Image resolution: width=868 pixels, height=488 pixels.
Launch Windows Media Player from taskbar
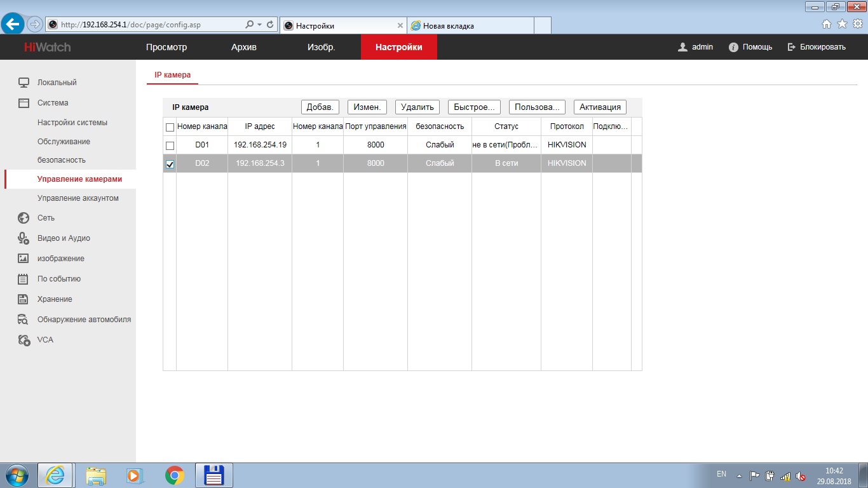tap(133, 475)
